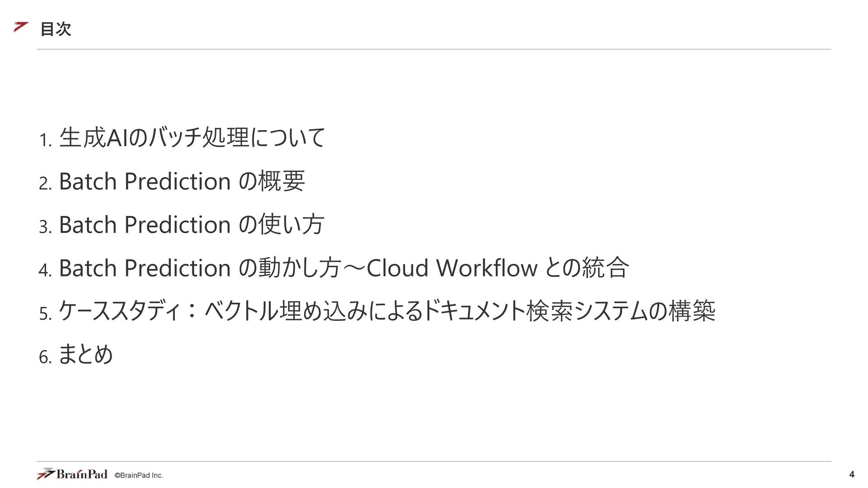This screenshot has width=868, height=488.
Task: Click the words Cloud Workflow in item 4
Action: (x=452, y=268)
